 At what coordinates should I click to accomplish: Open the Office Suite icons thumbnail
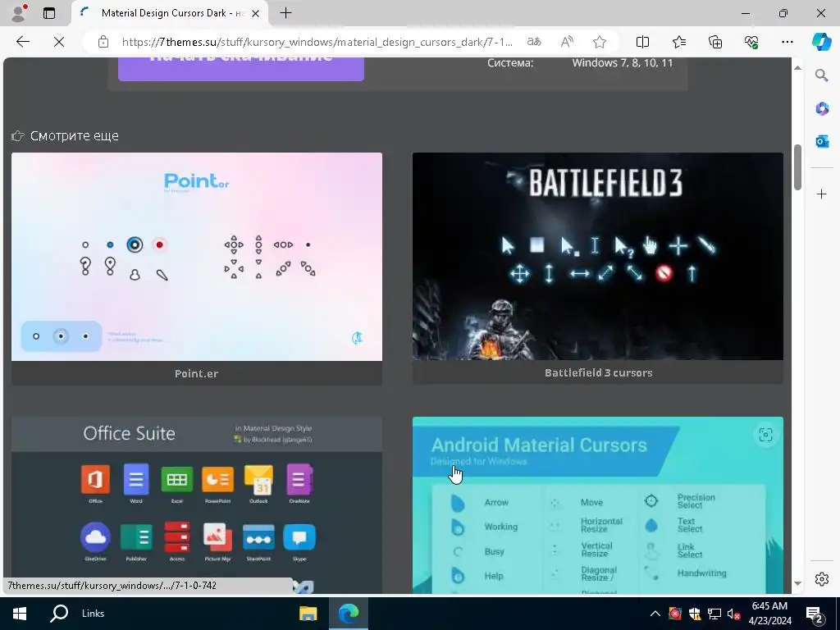[x=197, y=504]
